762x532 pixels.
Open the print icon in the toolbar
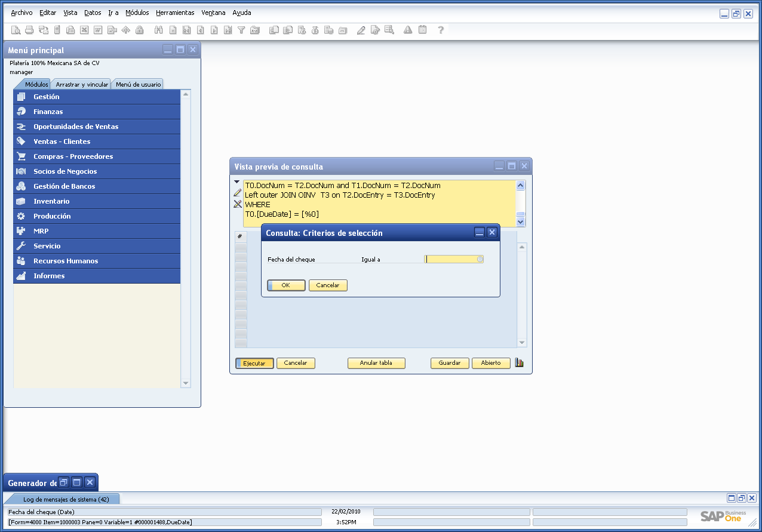point(29,30)
